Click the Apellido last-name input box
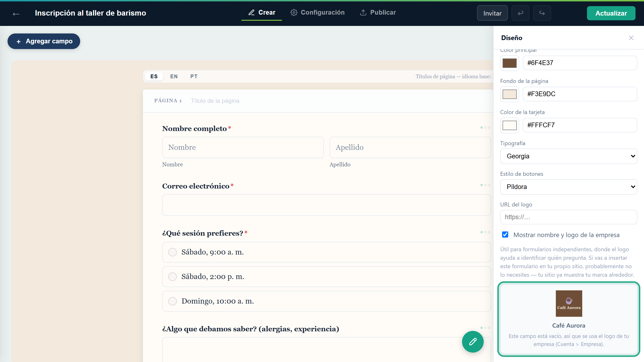Viewport: 644px width, 362px height. [410, 148]
